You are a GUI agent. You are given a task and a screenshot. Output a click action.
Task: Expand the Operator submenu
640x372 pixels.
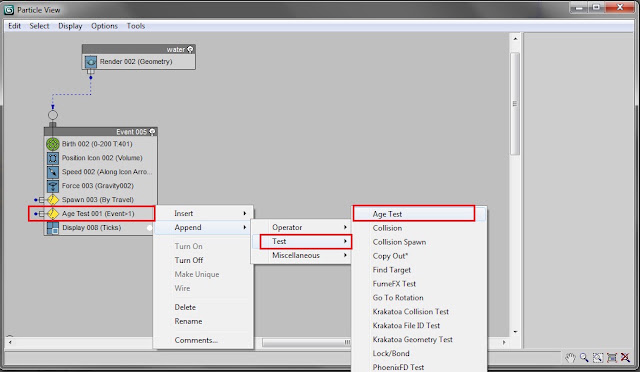pyautogui.click(x=301, y=227)
